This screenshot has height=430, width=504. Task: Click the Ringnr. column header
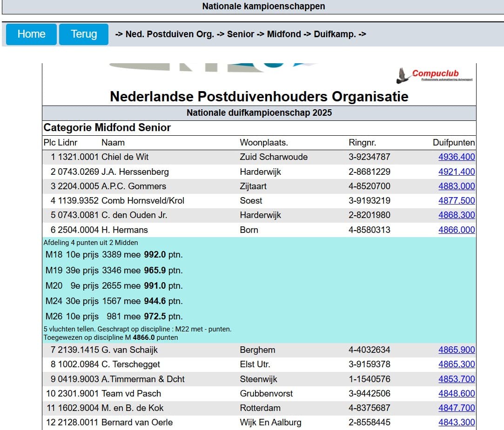362,143
